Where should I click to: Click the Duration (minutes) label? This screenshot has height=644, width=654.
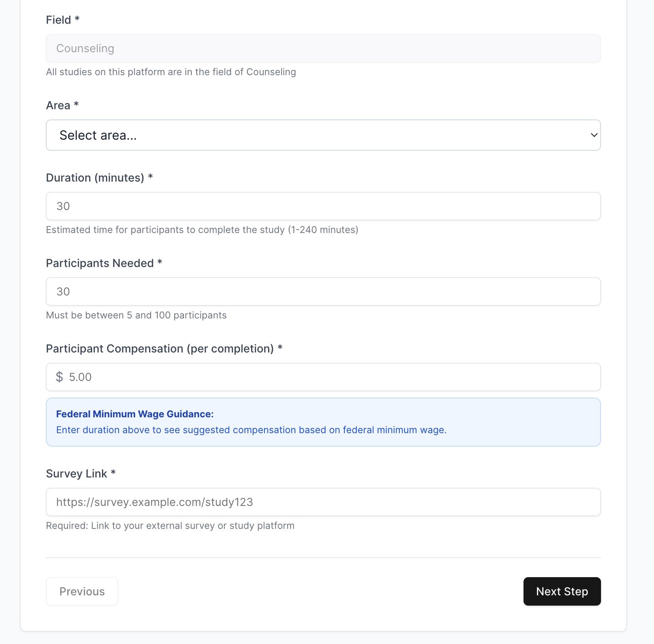[95, 178]
